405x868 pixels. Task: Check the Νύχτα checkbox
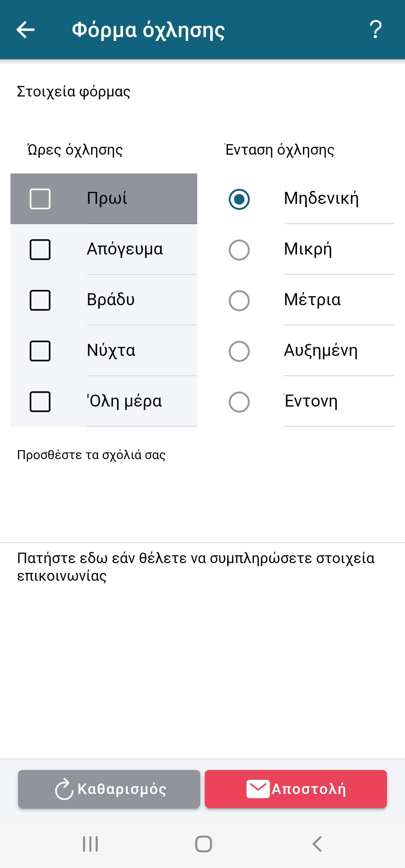click(40, 351)
